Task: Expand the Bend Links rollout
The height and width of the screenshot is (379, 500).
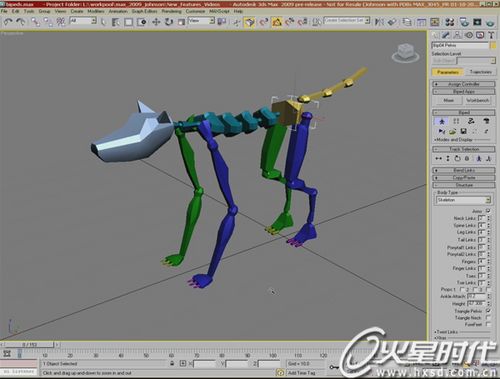Action: (464, 170)
